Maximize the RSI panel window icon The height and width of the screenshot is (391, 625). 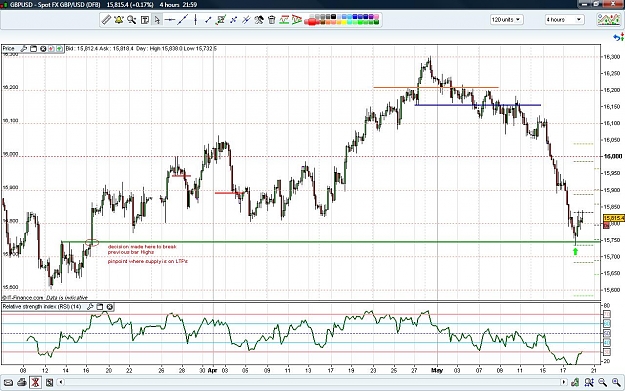click(x=100, y=307)
